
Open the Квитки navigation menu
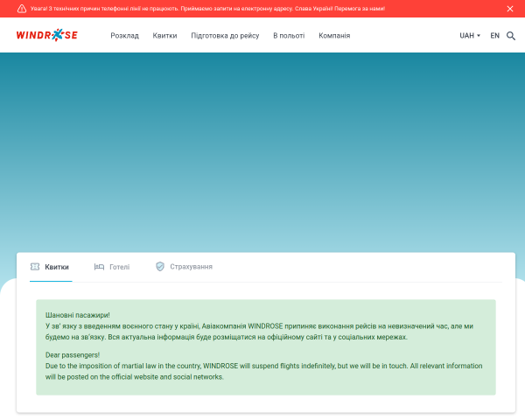tap(164, 36)
